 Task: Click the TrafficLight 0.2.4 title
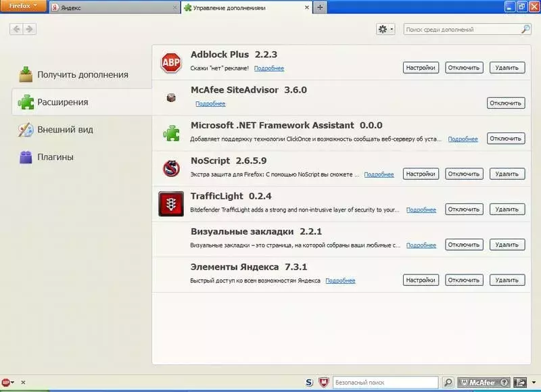click(231, 196)
